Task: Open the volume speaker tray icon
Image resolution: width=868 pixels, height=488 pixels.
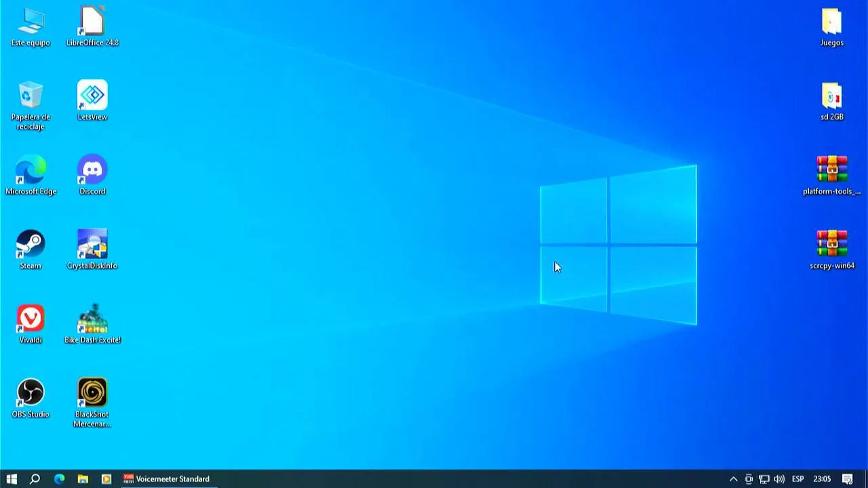Action: coord(779,479)
